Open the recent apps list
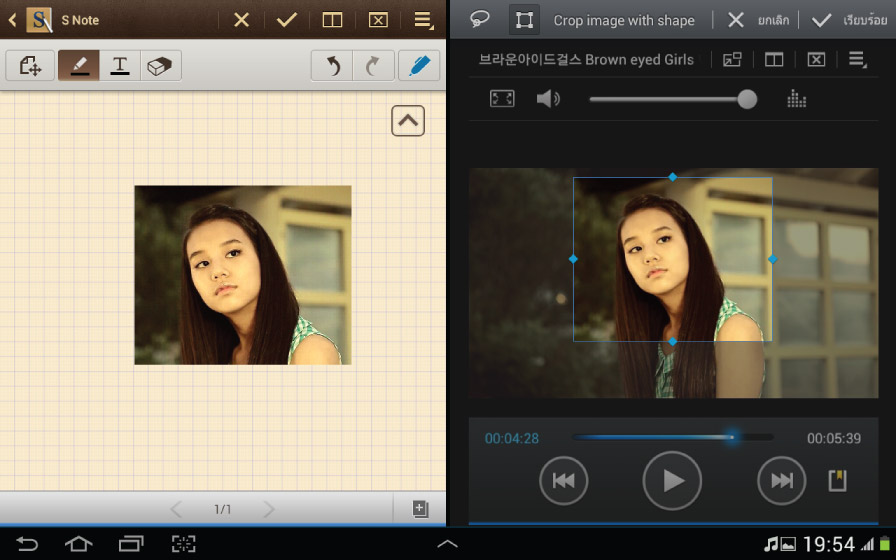896x560 pixels. click(x=131, y=543)
